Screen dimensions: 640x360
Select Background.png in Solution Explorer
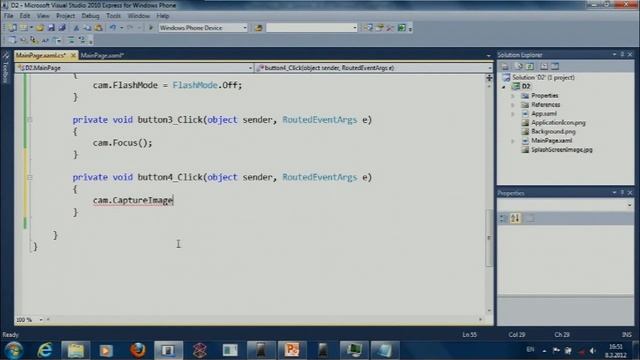(x=553, y=132)
